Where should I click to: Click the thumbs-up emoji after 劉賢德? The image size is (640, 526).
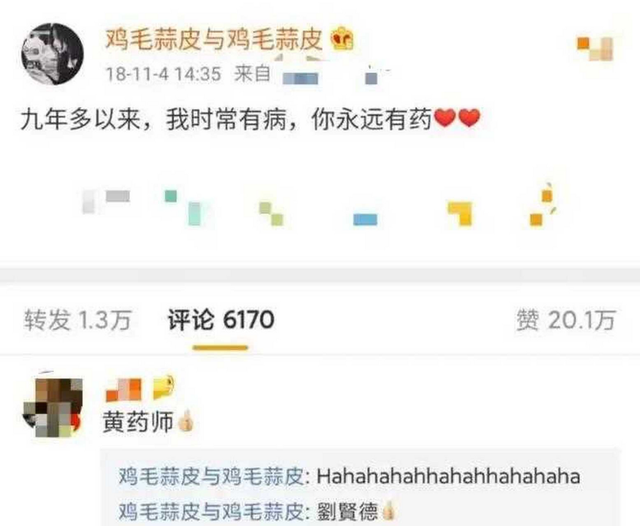pyautogui.click(x=389, y=511)
